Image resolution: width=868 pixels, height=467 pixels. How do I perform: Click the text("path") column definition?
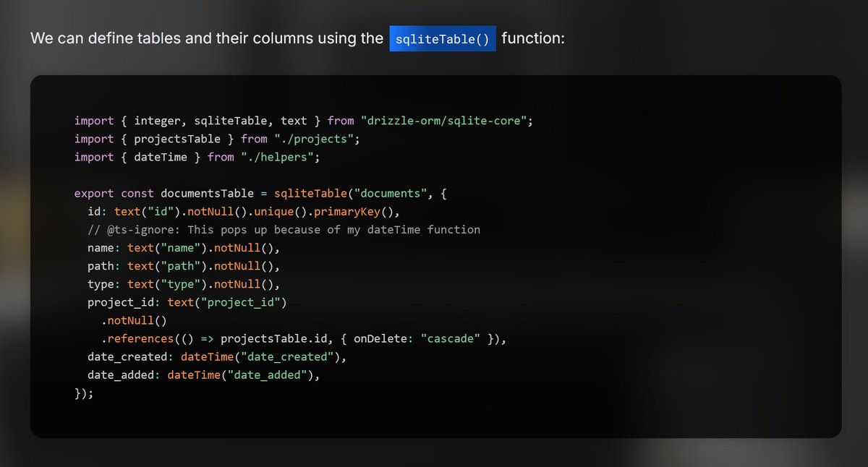[x=167, y=266]
